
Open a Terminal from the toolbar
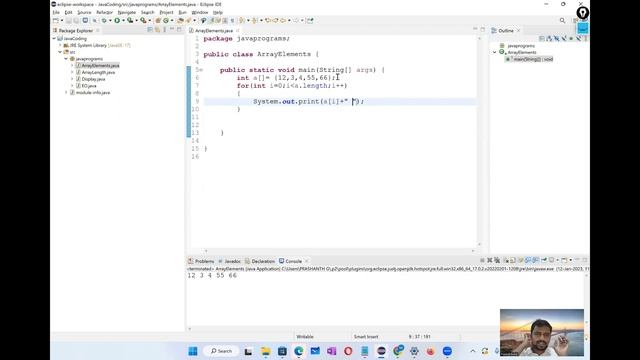click(x=85, y=20)
